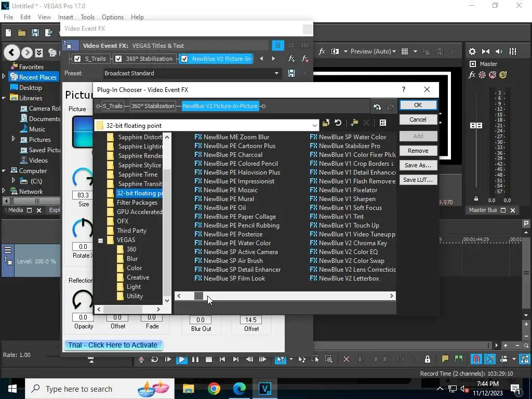Open the View menu
Screen dimensions: 532x399
(44, 17)
